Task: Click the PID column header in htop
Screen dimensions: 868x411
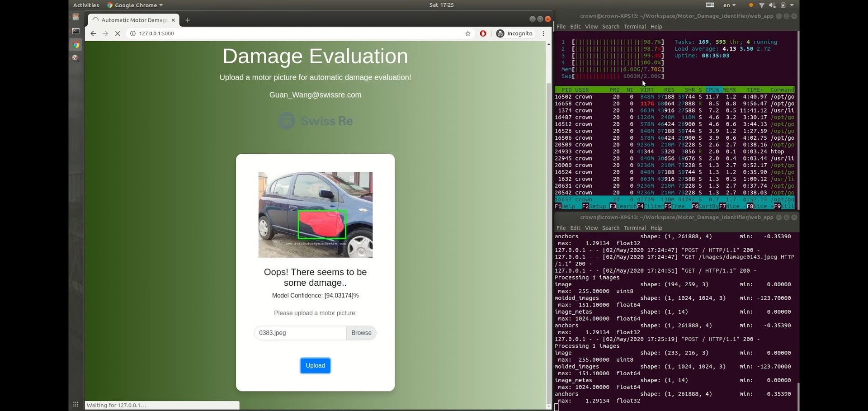Action: (x=566, y=90)
